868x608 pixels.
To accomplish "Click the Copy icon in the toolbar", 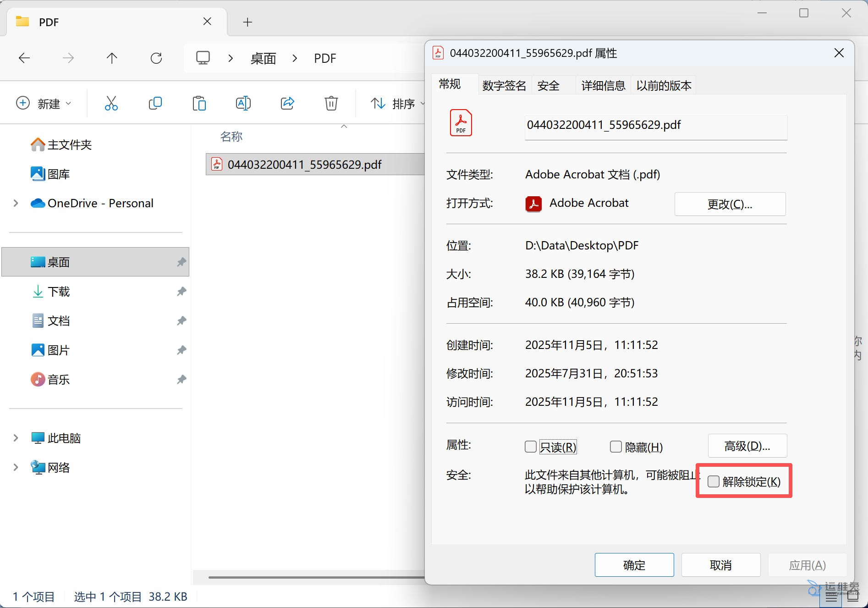I will point(154,103).
